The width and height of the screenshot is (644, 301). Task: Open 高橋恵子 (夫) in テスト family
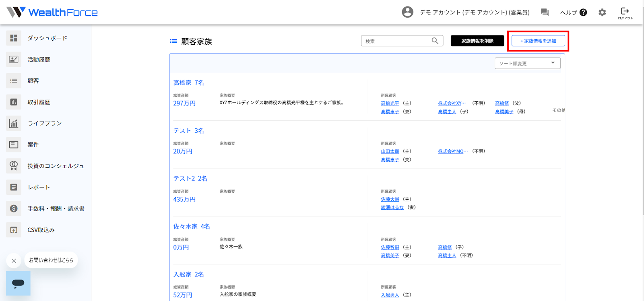390,160
